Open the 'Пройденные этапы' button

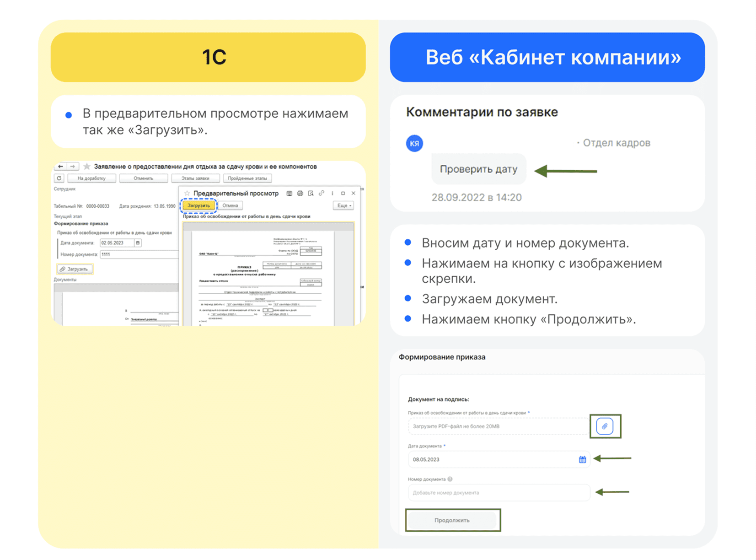247,178
